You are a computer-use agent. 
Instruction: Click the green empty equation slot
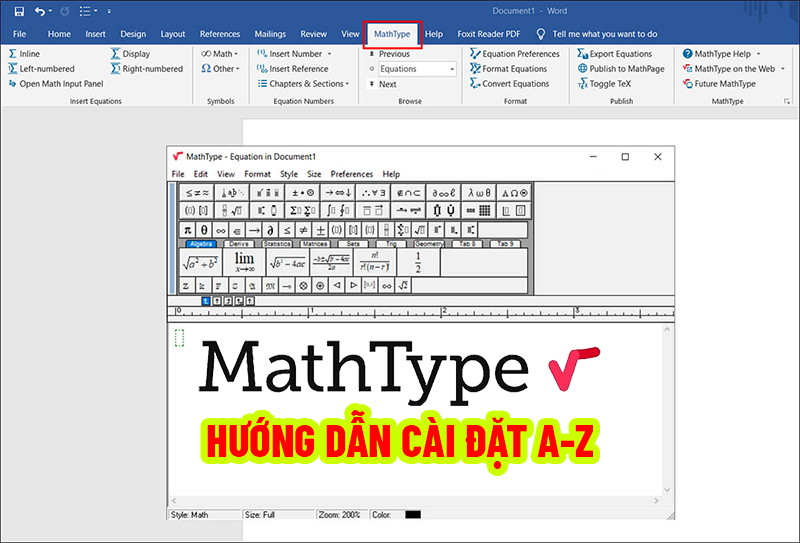(180, 337)
